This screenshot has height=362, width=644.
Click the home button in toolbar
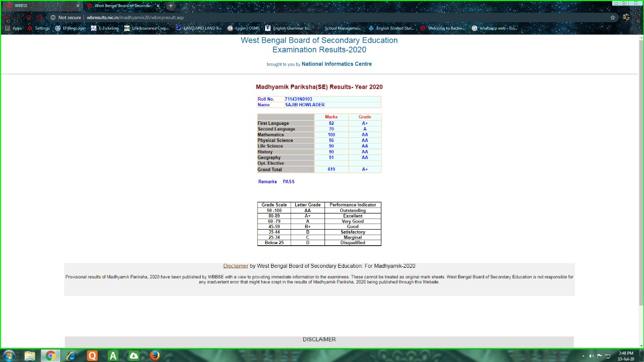(x=40, y=18)
